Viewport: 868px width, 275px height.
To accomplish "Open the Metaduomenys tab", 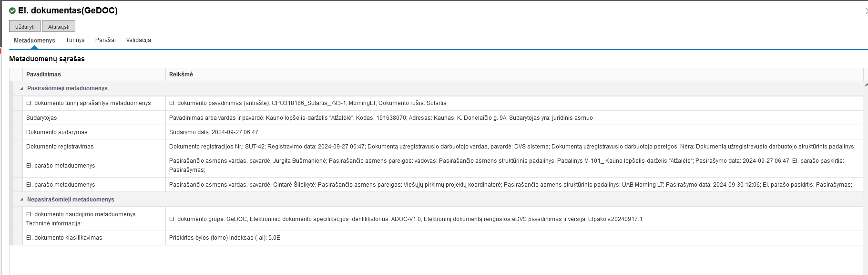I will tap(34, 41).
